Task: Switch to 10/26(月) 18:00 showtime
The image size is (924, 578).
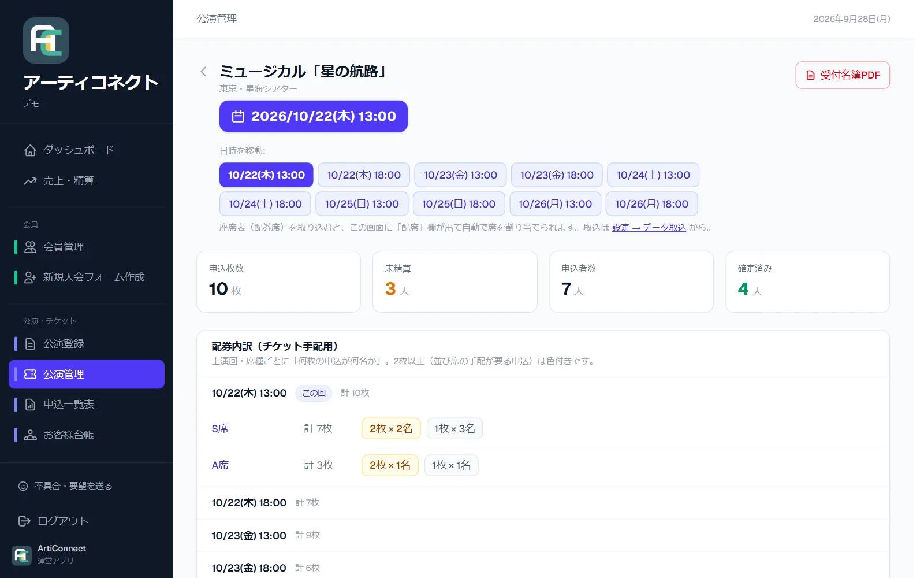Action: 651,204
